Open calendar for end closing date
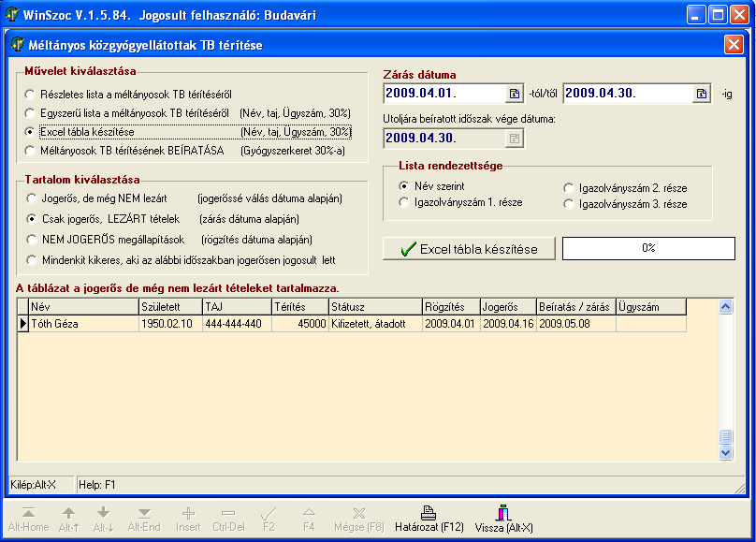Screen dimensions: 756x542 (702, 94)
